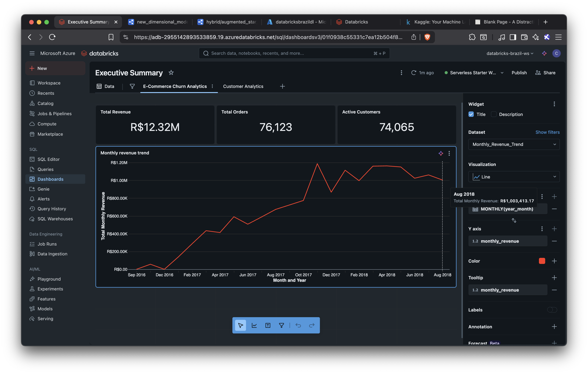Open the Databricks Assistant sparkle icon on chart

tap(441, 153)
